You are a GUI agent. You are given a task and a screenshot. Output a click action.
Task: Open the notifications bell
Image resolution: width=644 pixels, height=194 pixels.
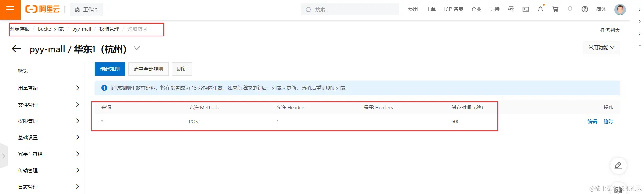coord(540,9)
